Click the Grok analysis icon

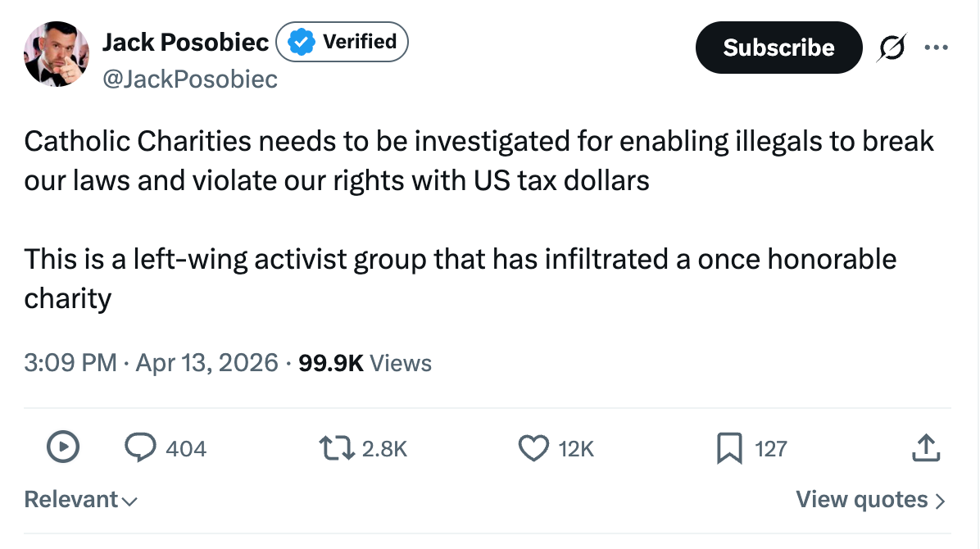pyautogui.click(x=892, y=48)
